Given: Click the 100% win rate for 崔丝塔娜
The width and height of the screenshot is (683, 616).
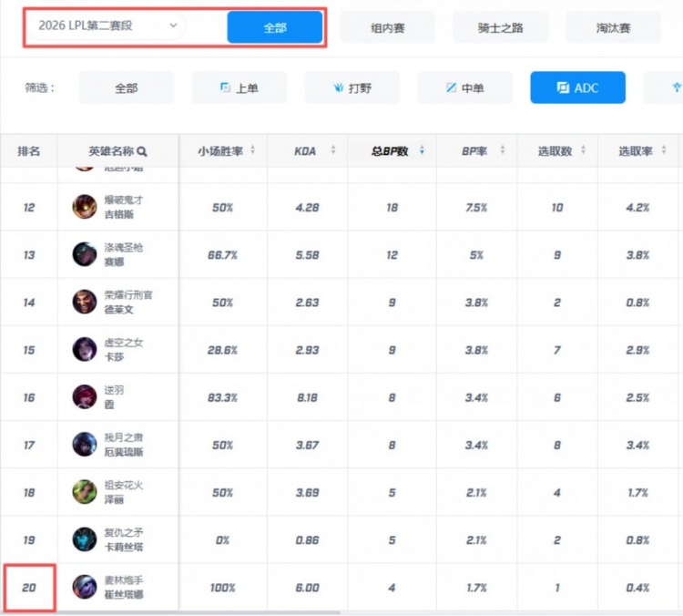Looking at the screenshot, I should point(222,588).
